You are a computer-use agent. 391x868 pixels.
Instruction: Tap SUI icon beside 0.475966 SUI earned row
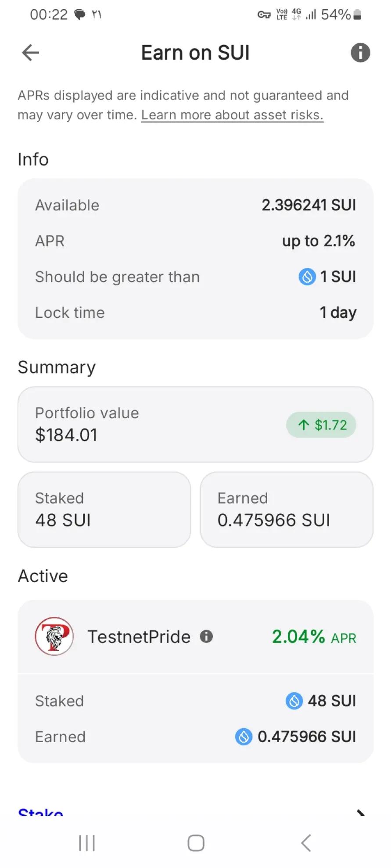click(x=244, y=736)
